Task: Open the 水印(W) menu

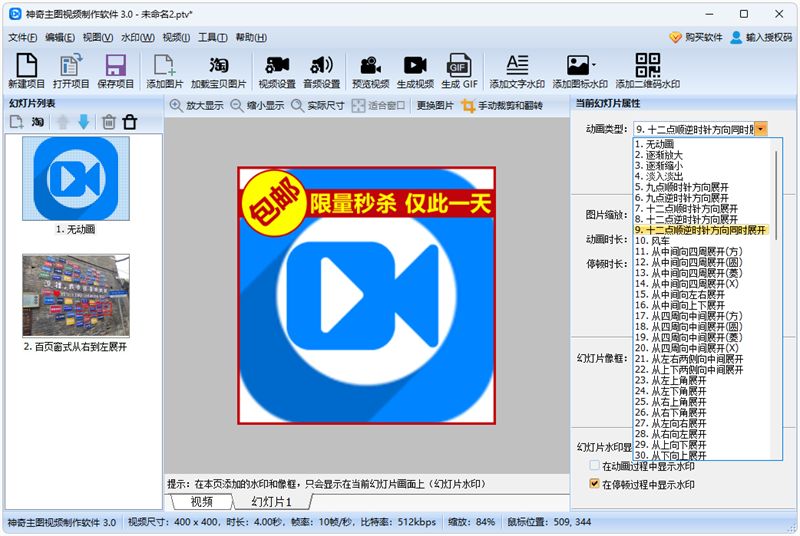Action: (137, 37)
